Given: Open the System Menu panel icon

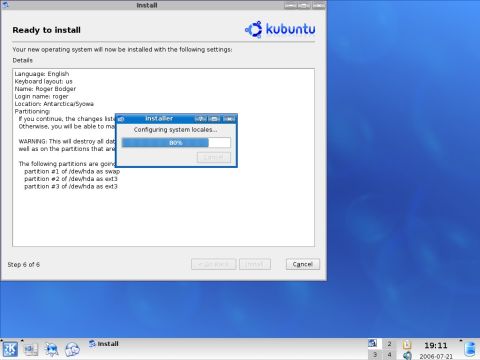Looking at the screenshot, I should coord(31,349).
